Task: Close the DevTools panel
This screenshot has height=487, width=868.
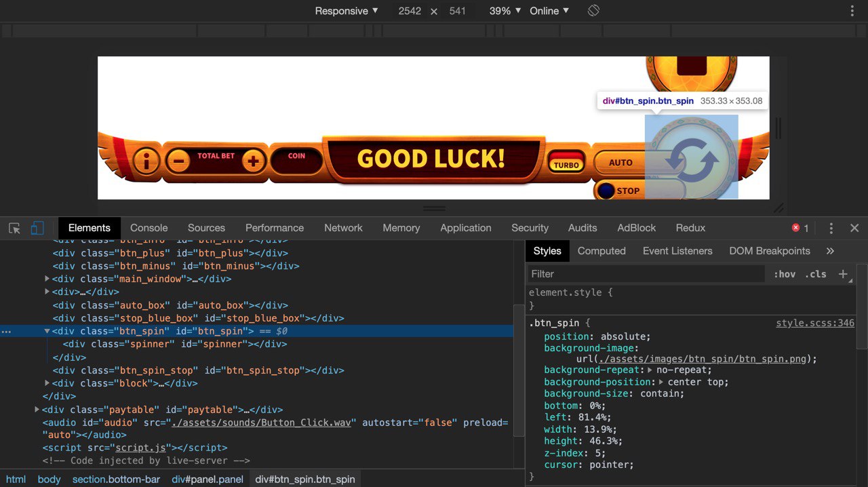Action: coord(854,228)
